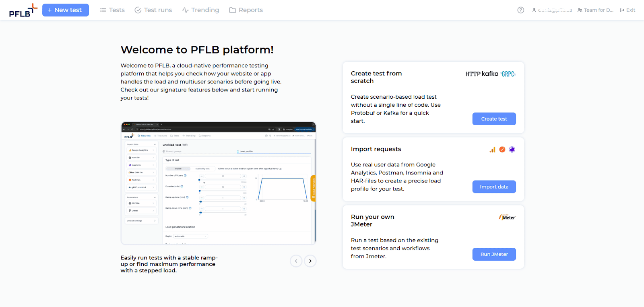Click the gRPC logo
644x307 pixels.
tap(508, 74)
